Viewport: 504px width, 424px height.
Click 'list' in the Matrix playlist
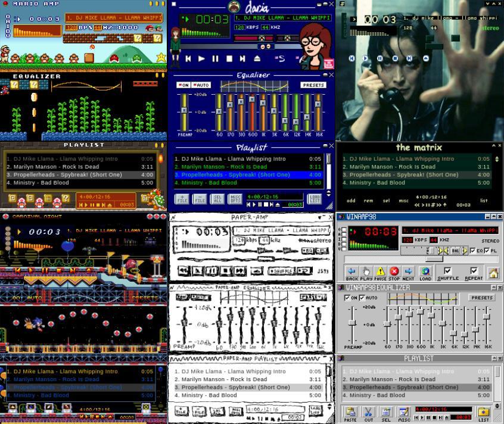[x=484, y=201]
